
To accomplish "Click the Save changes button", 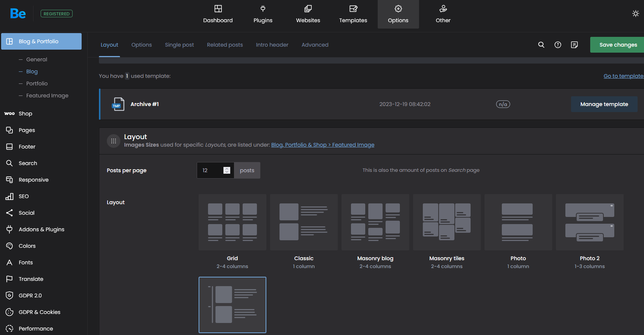I will pos(618,45).
